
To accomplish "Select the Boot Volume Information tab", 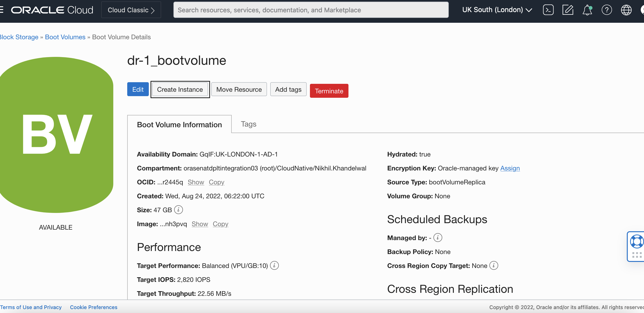I will 179,124.
